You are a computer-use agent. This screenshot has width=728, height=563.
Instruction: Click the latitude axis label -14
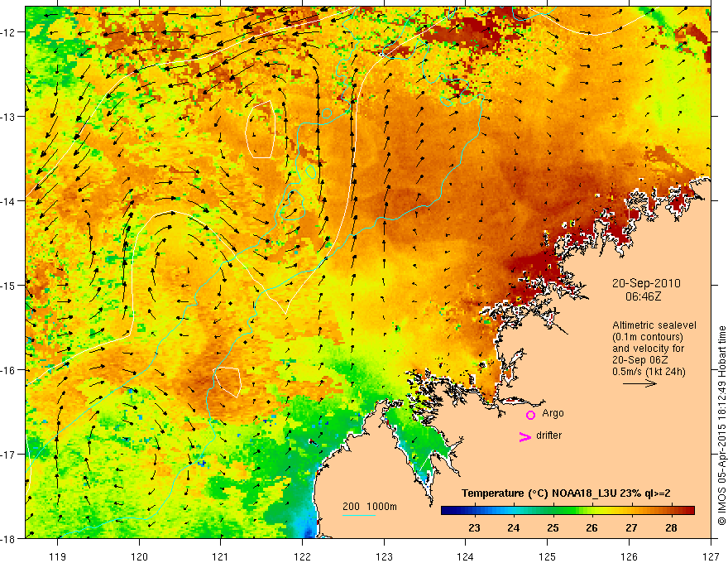tap(9, 201)
